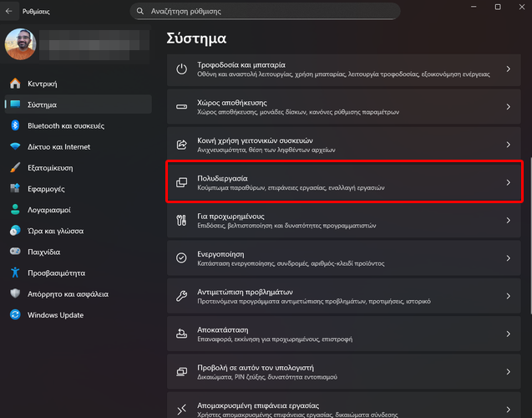Go to Windows Update page
Image resolution: width=532 pixels, height=418 pixels.
pos(55,315)
